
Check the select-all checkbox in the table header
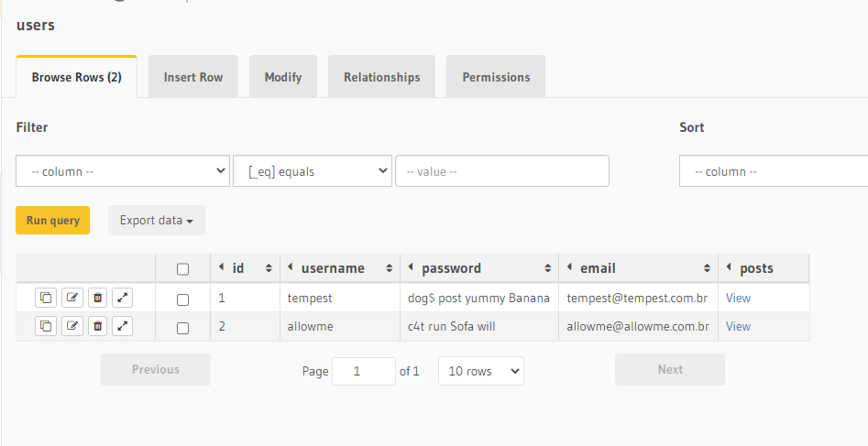[182, 269]
